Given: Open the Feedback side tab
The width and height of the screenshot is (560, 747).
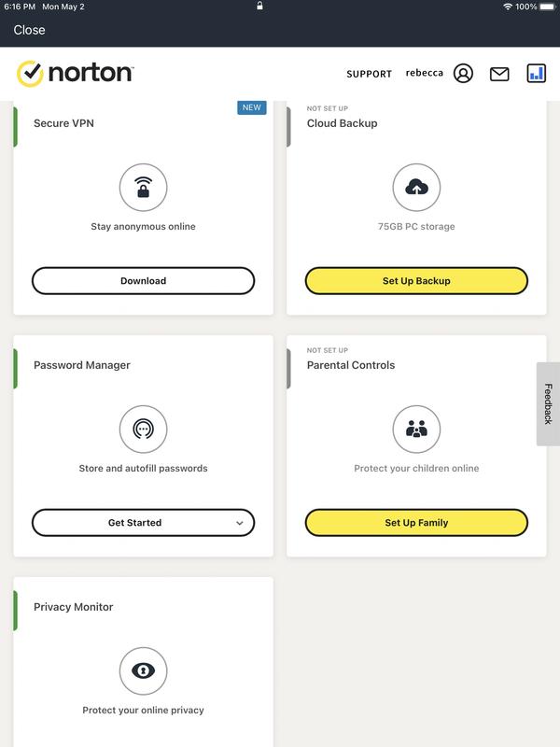Looking at the screenshot, I should [548, 403].
